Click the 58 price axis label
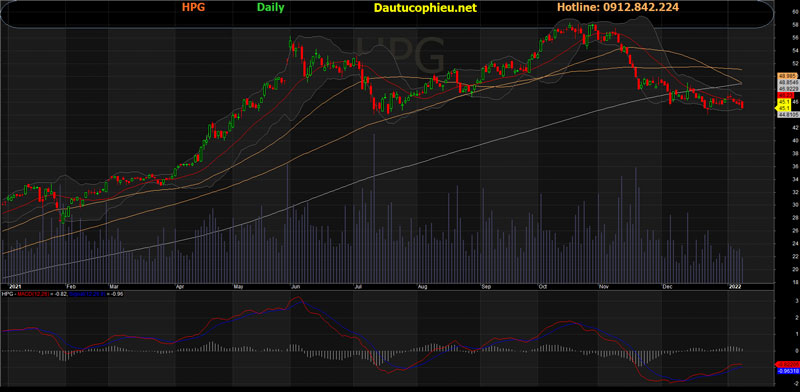Viewport: 800px width, 392px height. click(x=795, y=24)
